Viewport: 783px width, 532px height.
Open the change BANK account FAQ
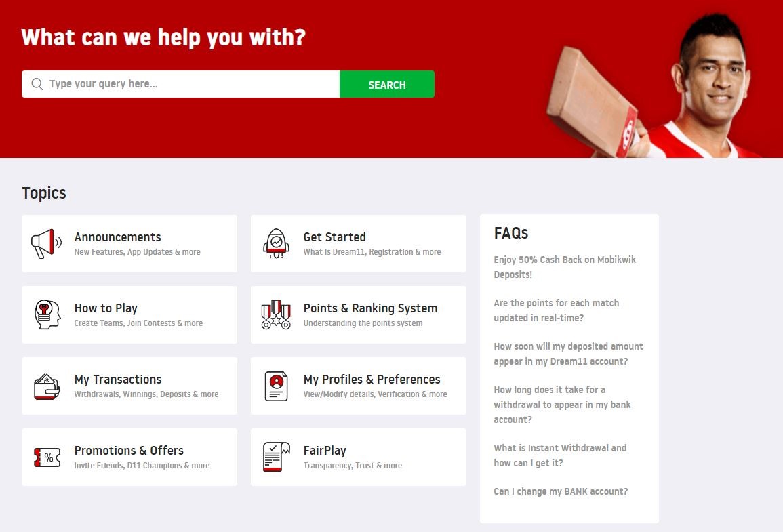click(x=561, y=491)
